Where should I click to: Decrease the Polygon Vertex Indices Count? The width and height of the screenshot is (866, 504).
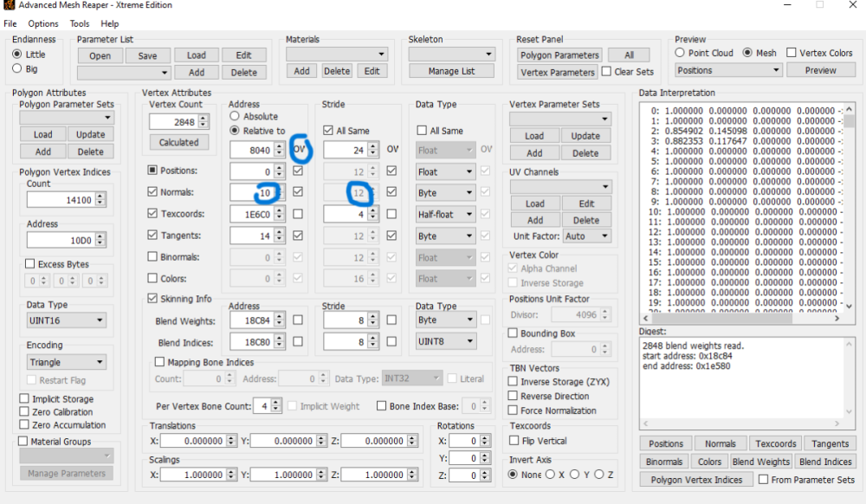coord(100,204)
